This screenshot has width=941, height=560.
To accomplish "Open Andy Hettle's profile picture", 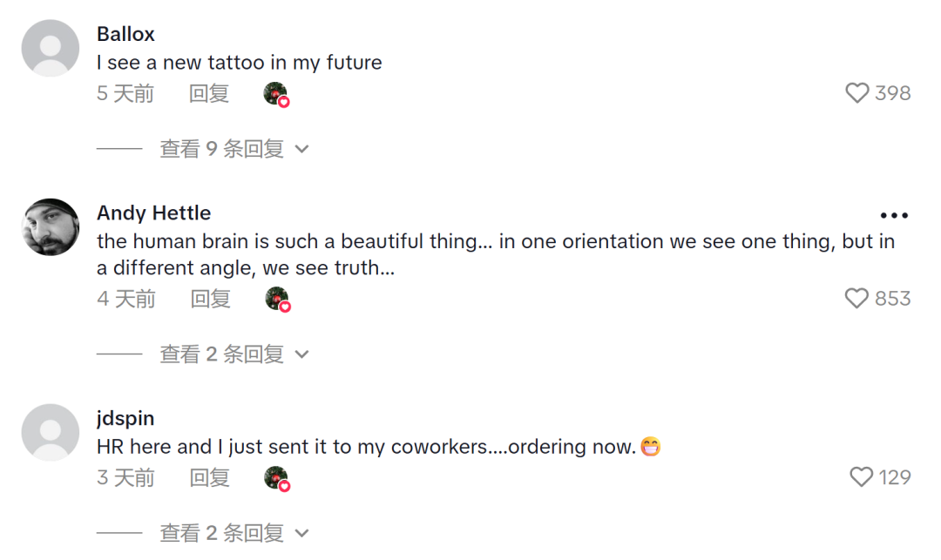I will (50, 227).
